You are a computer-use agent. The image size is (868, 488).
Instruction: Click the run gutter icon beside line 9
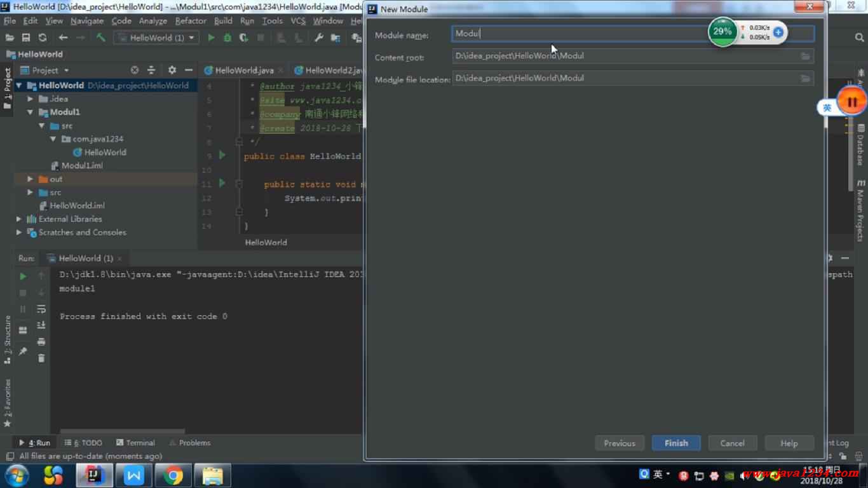(x=222, y=155)
